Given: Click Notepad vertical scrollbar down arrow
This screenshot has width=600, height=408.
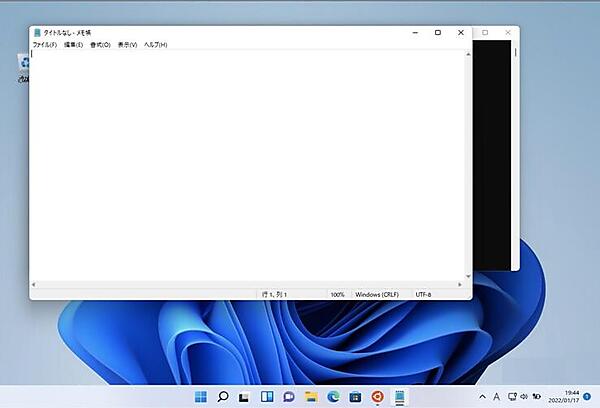Looking at the screenshot, I should pos(468,278).
